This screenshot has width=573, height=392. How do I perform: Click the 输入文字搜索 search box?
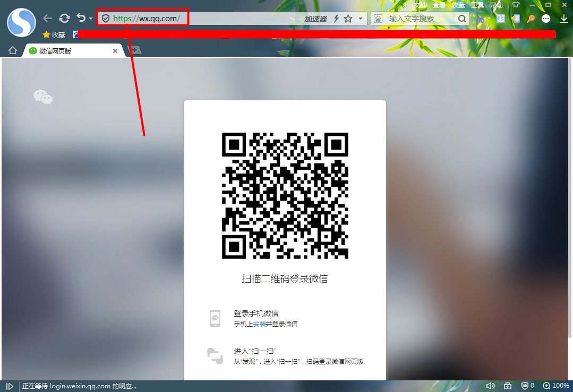tap(421, 19)
